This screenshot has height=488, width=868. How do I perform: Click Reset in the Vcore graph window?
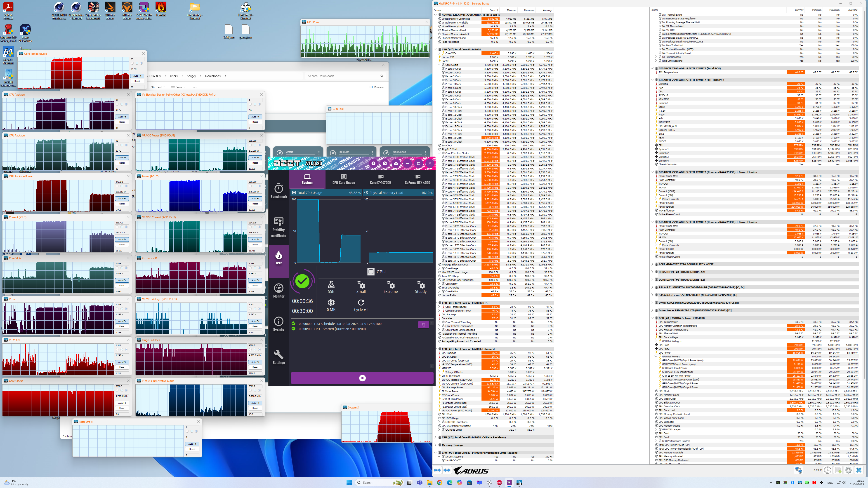coord(122,326)
